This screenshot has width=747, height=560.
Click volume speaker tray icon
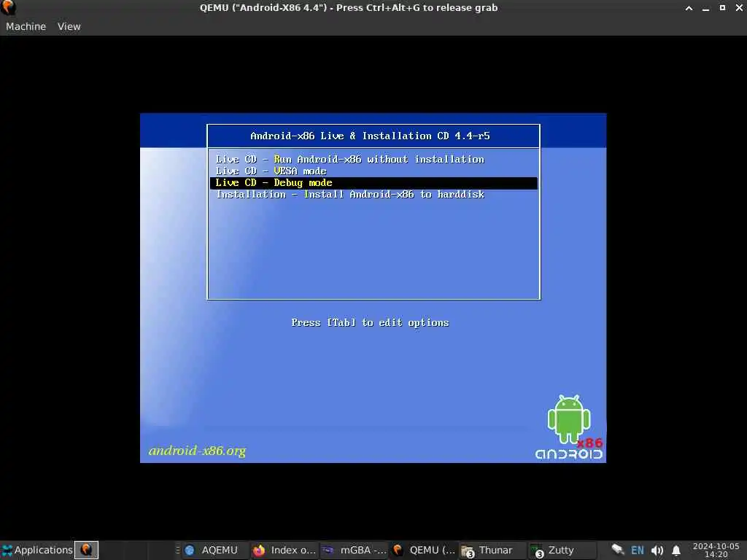tap(657, 550)
